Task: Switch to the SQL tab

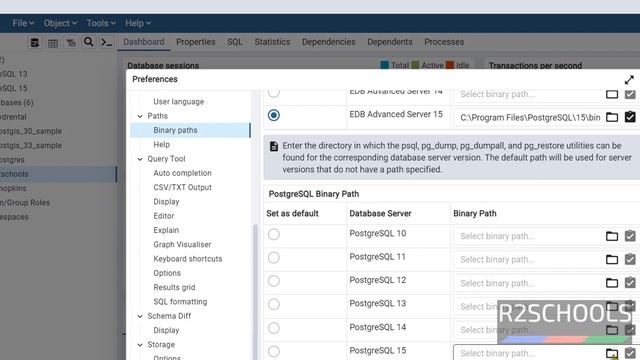Action: (235, 42)
